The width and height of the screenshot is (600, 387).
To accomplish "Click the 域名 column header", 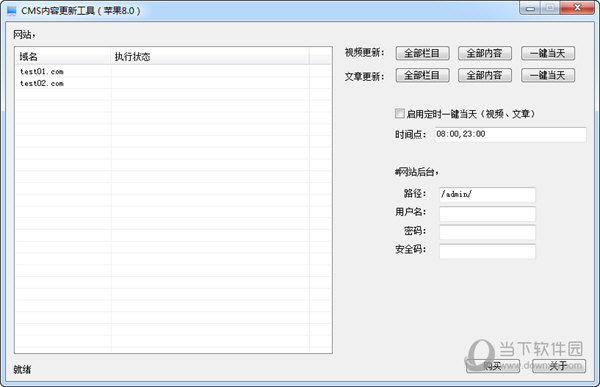I will tap(63, 57).
